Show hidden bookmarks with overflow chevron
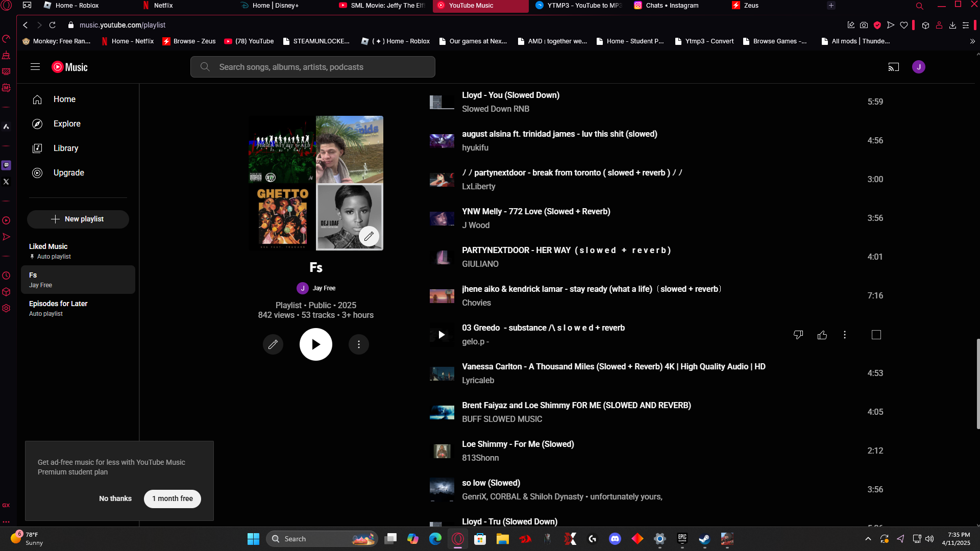This screenshot has height=551, width=980. coord(972,41)
